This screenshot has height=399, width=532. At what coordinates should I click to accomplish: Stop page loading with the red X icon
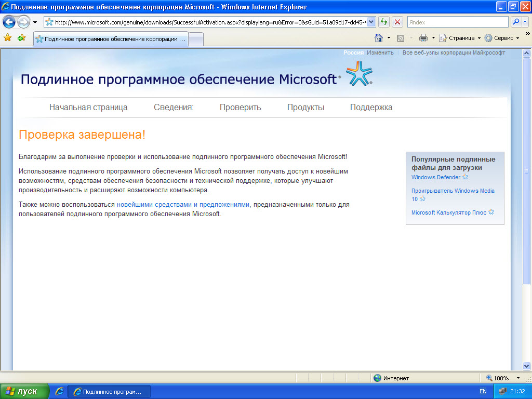tap(396, 22)
